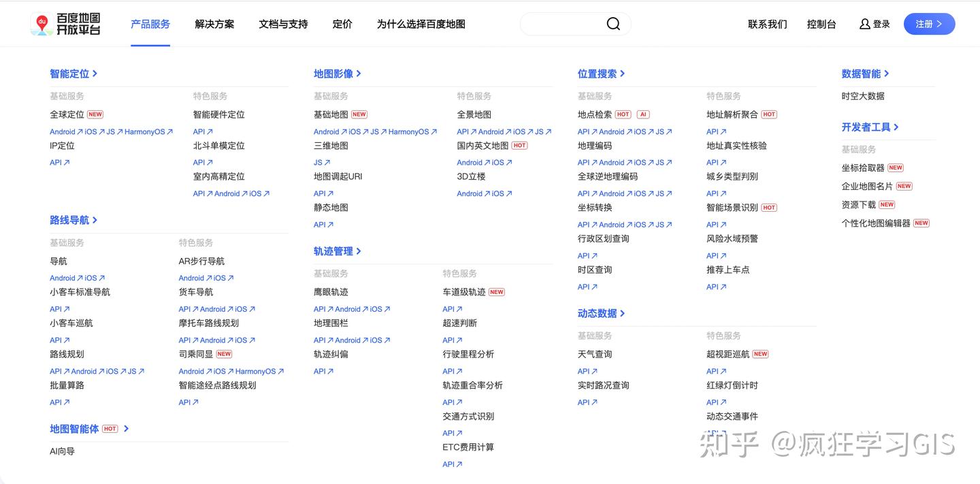Click the NEW badge beside 坐标拾取器

pyautogui.click(x=896, y=167)
